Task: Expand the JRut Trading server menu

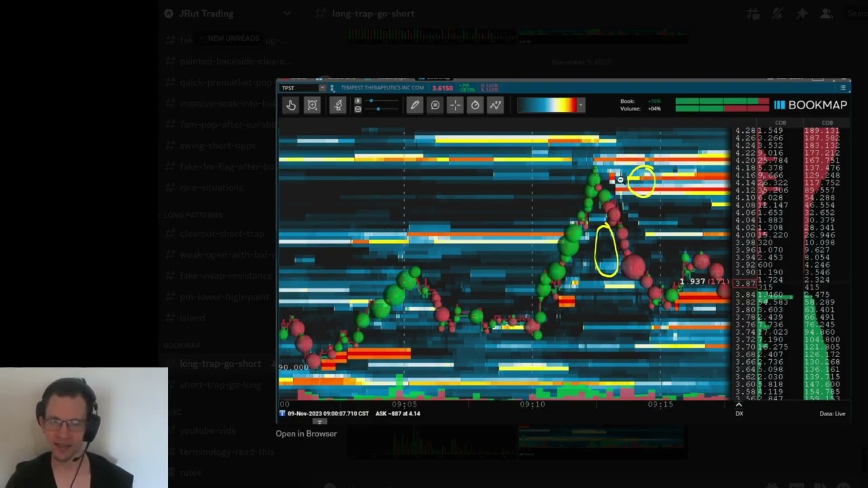Action: pos(287,14)
